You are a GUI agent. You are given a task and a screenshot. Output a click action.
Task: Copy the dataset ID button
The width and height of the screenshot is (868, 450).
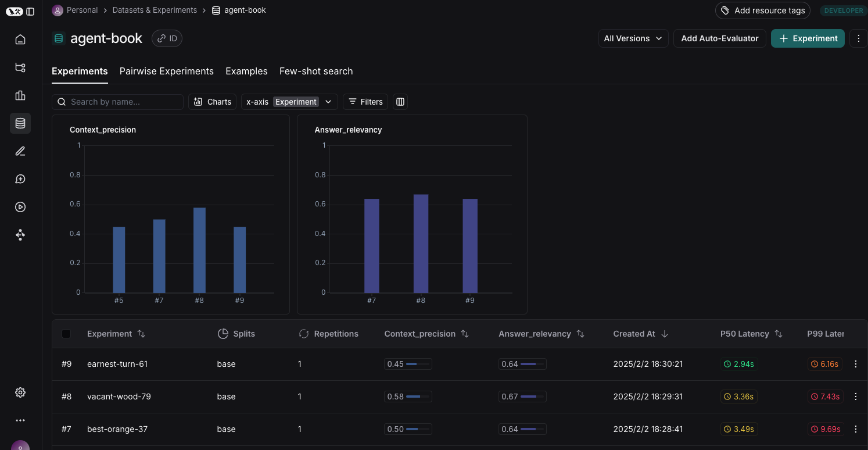(x=167, y=38)
